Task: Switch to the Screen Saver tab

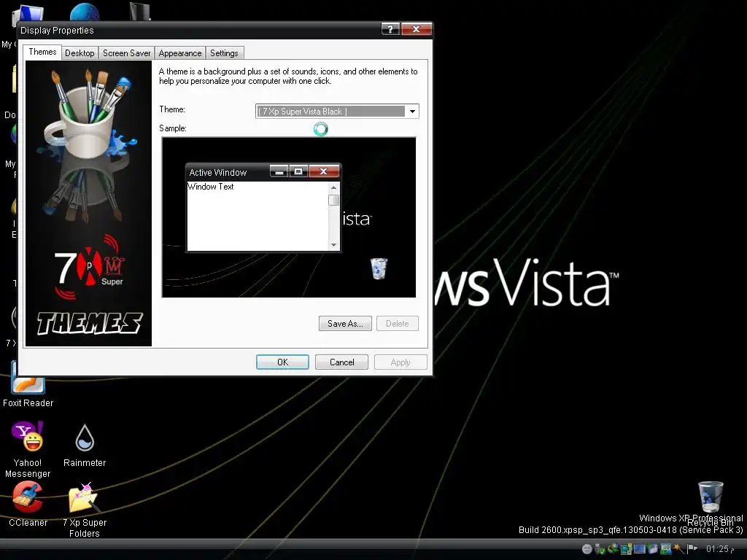Action: tap(127, 52)
